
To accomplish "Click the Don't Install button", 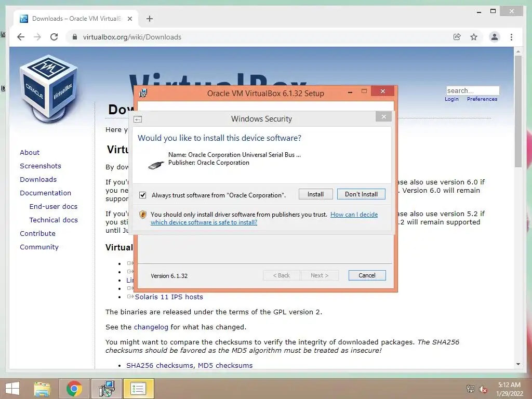I will click(x=361, y=194).
